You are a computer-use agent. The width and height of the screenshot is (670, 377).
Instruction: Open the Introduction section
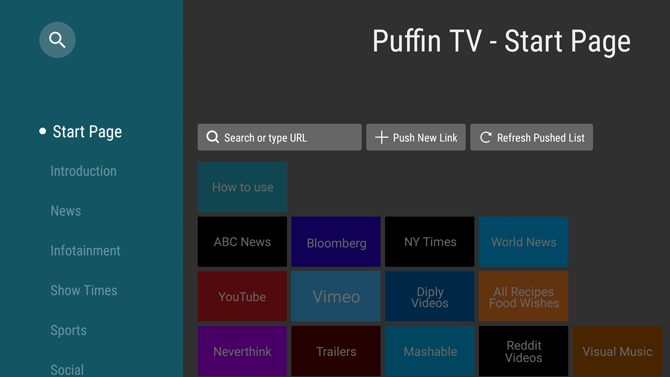coord(83,171)
